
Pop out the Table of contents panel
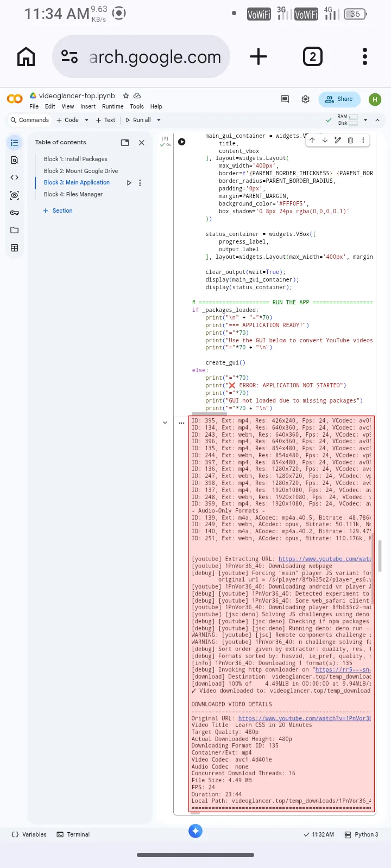(125, 143)
